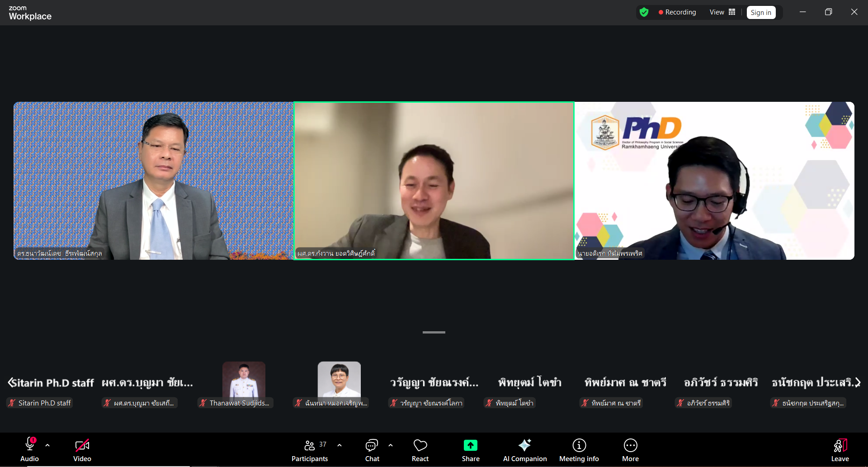868x467 pixels.
Task: Open the AI Companion
Action: pyautogui.click(x=524, y=450)
